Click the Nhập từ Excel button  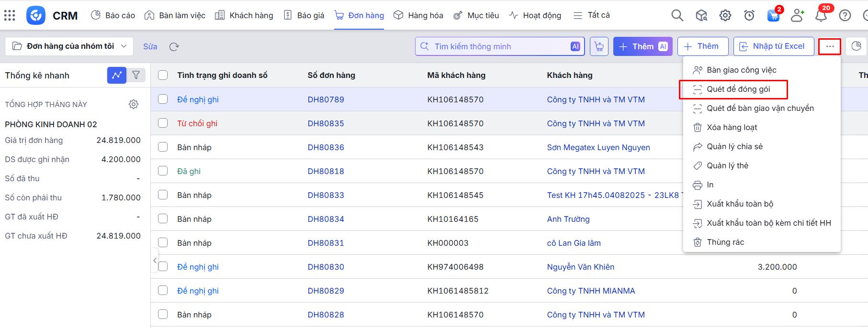[773, 46]
